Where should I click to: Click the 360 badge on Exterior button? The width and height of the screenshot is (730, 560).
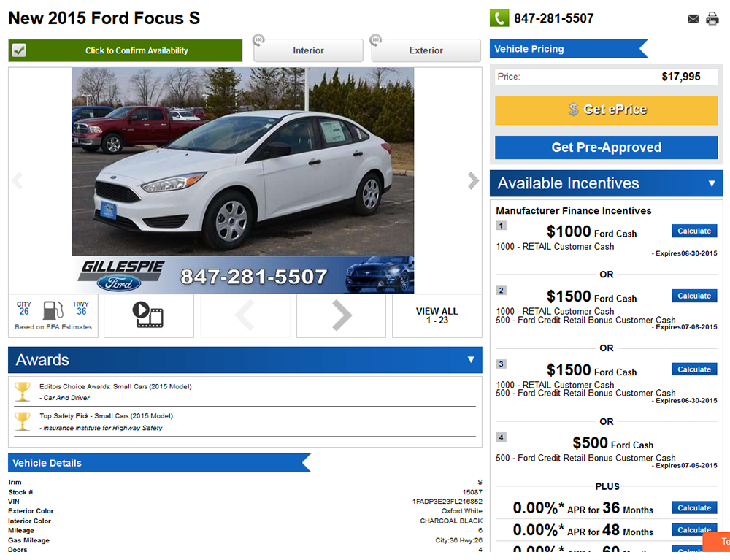pos(376,40)
